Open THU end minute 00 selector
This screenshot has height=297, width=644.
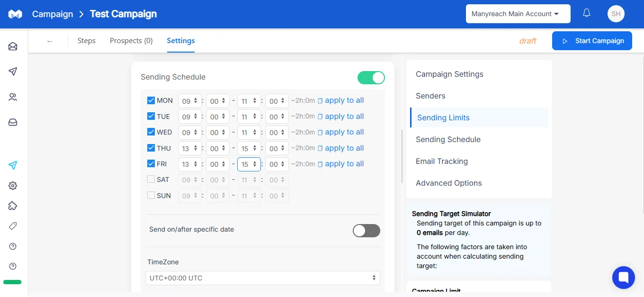pyautogui.click(x=277, y=148)
